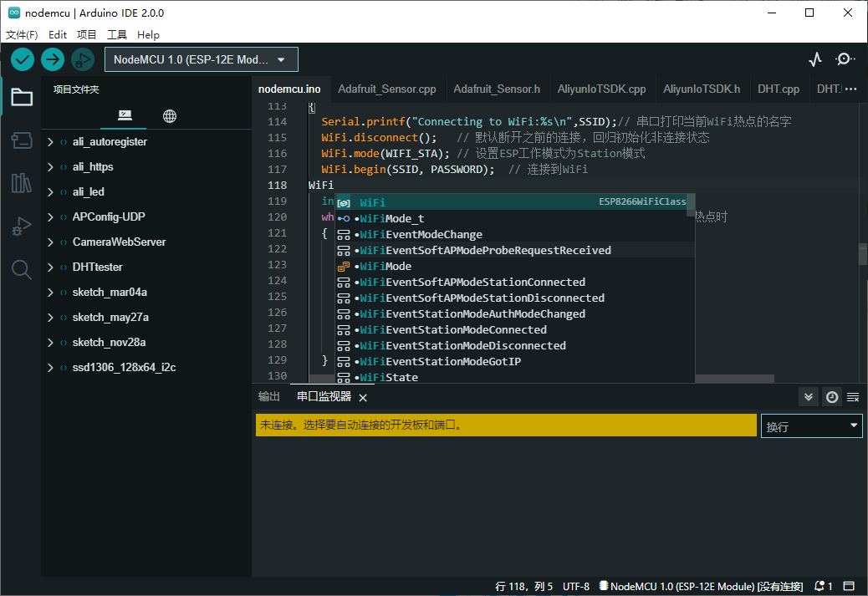Show local sketchbook computer icon
This screenshot has width=868, height=596.
tap(125, 115)
